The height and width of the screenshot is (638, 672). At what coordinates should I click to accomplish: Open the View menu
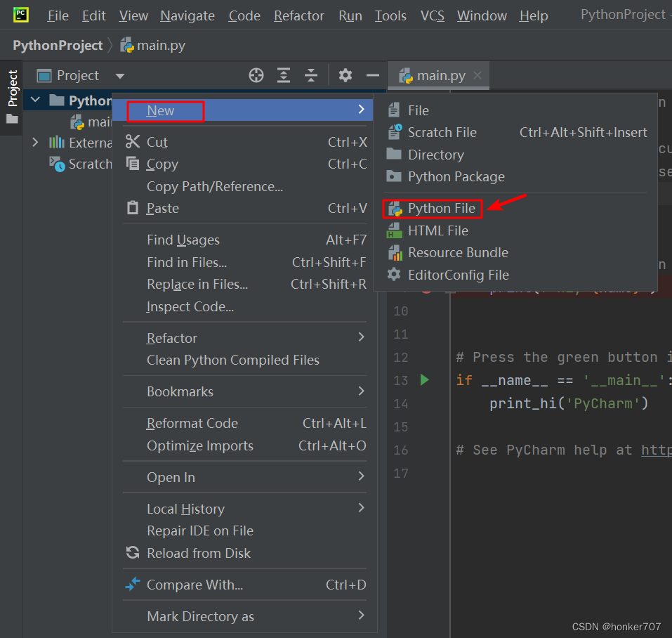pyautogui.click(x=133, y=16)
